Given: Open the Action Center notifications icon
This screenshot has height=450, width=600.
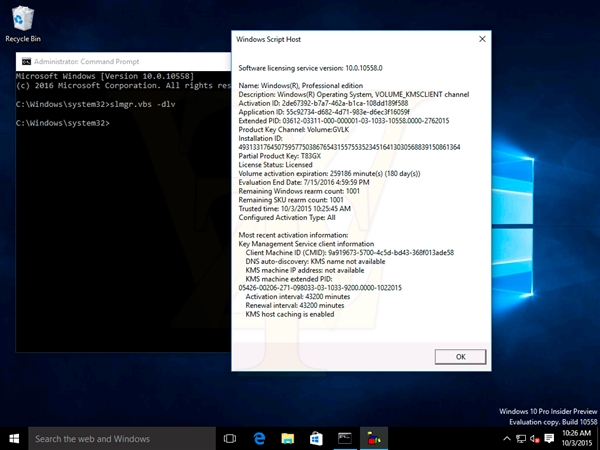Looking at the screenshot, I should pyautogui.click(x=548, y=438).
